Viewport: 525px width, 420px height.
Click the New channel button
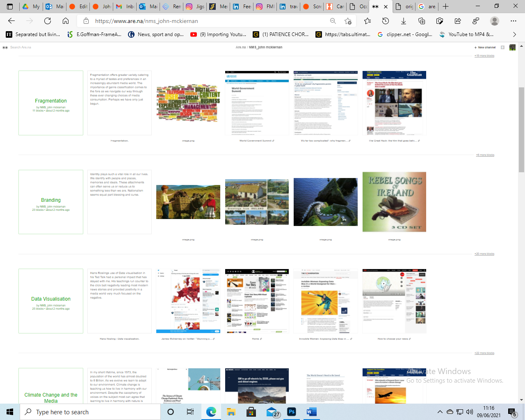coord(486,48)
